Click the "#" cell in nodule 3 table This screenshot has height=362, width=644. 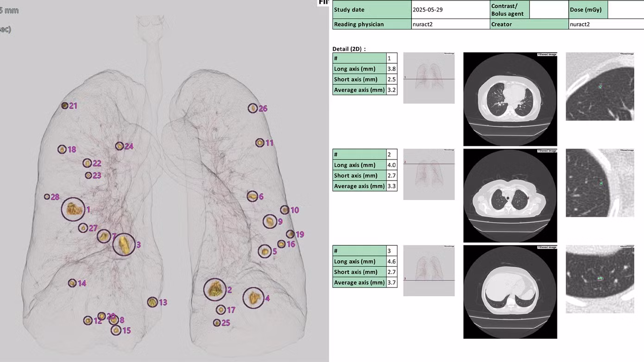click(x=360, y=251)
